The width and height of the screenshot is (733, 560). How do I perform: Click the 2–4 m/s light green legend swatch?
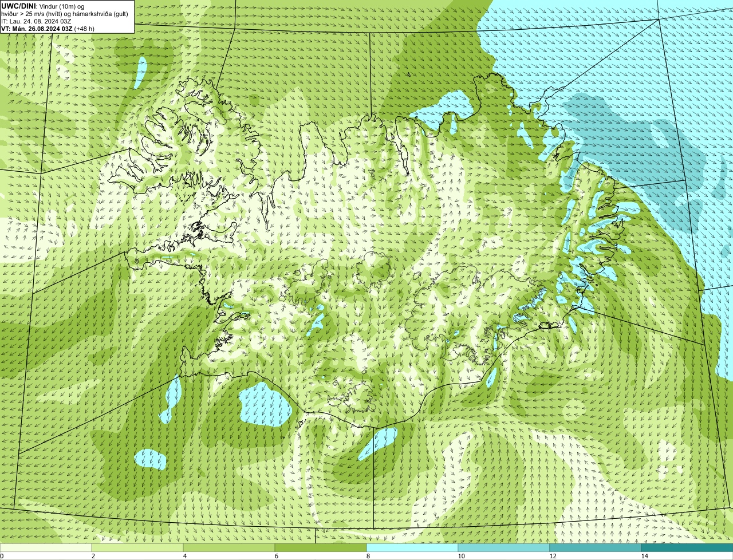pos(137,548)
